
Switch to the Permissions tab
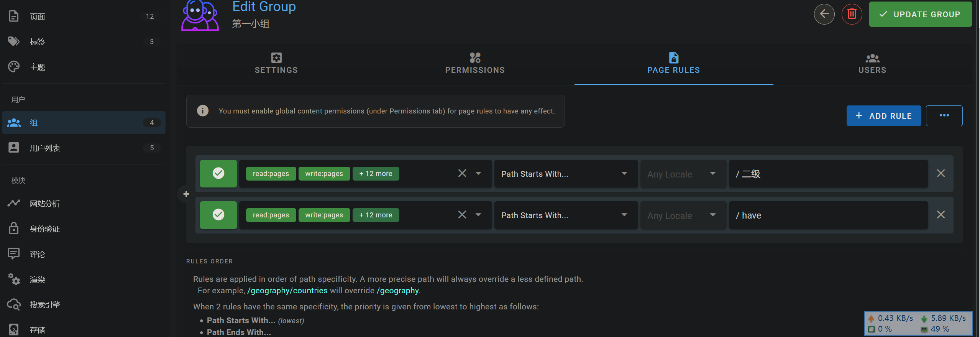[474, 64]
